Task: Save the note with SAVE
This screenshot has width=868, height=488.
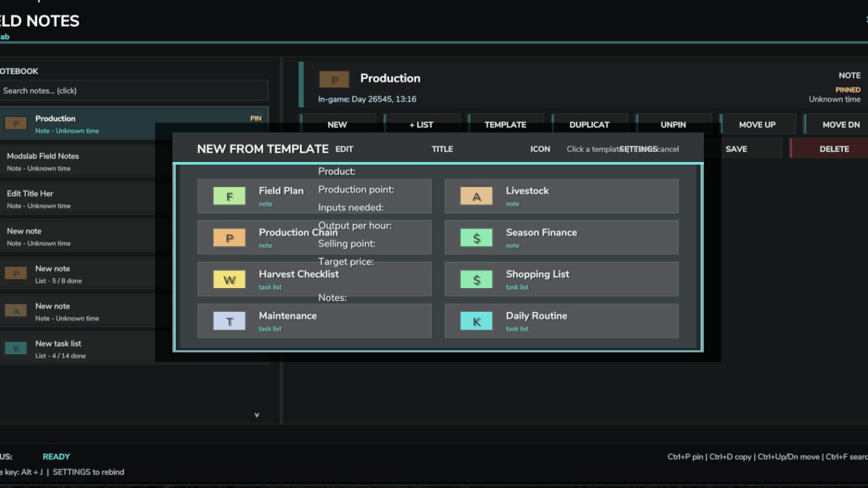Action: click(736, 148)
